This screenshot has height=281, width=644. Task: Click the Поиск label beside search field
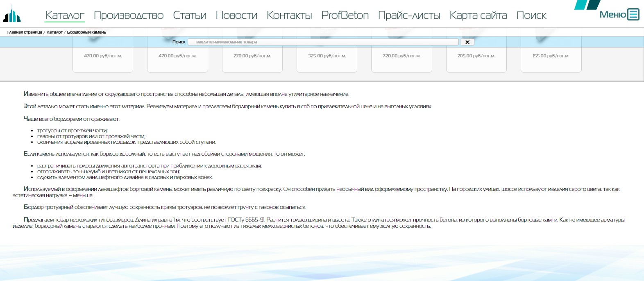tap(179, 42)
